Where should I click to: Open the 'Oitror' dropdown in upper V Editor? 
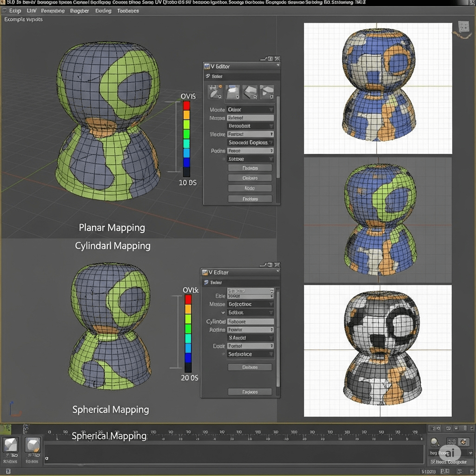(x=250, y=110)
